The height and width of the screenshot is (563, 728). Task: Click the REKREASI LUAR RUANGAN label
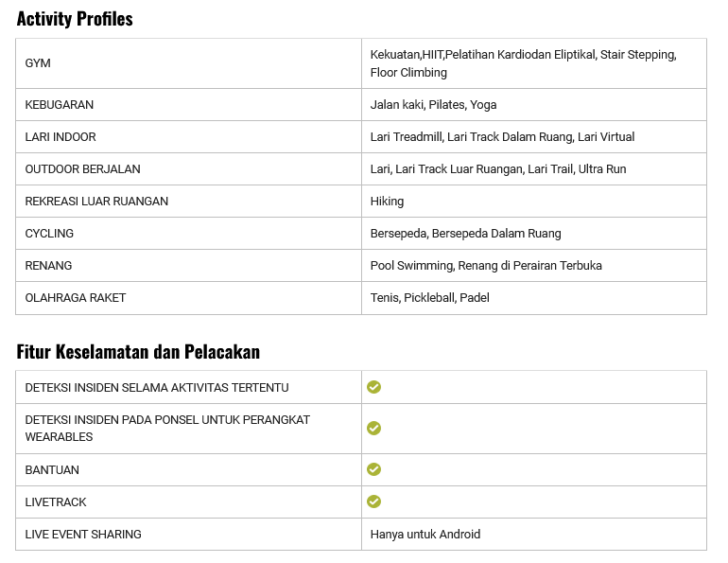point(96,202)
